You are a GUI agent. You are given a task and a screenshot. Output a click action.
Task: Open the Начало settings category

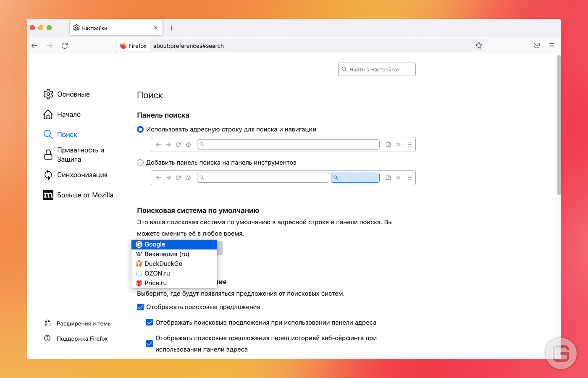[62, 114]
